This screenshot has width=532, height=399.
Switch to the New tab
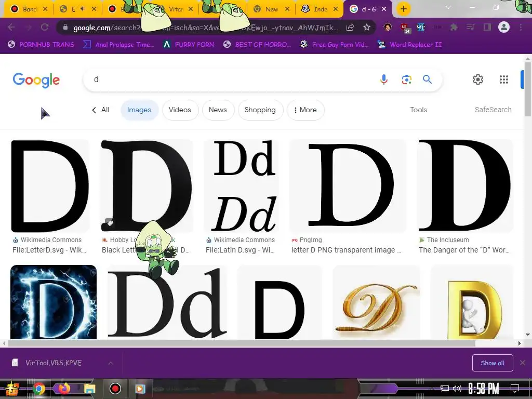(x=272, y=9)
